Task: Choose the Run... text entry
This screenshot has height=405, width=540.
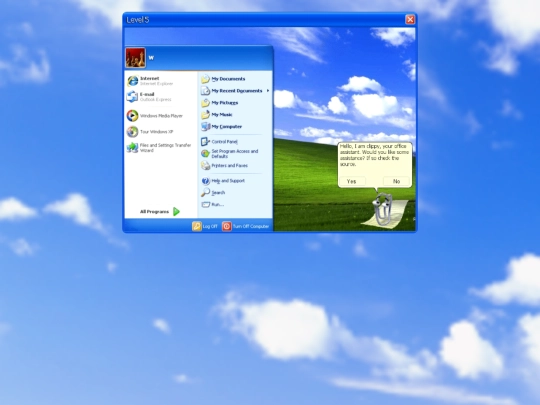Action: tap(218, 205)
